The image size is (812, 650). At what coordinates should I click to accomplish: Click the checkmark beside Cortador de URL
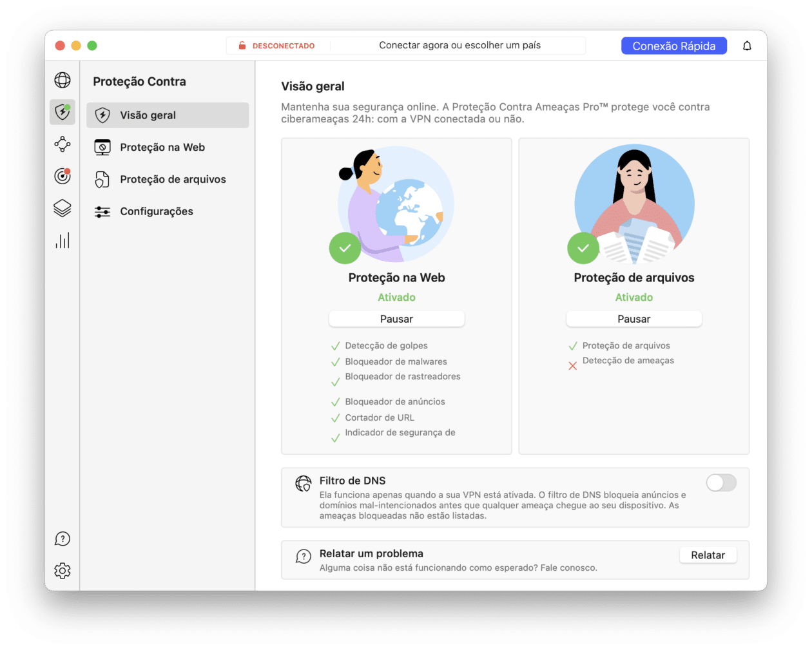pos(335,418)
